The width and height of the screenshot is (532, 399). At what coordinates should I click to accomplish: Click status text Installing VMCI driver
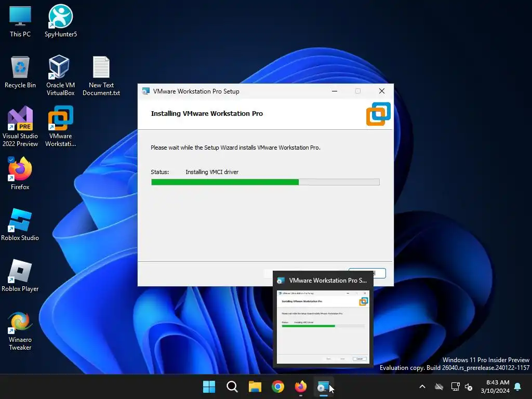tap(212, 172)
